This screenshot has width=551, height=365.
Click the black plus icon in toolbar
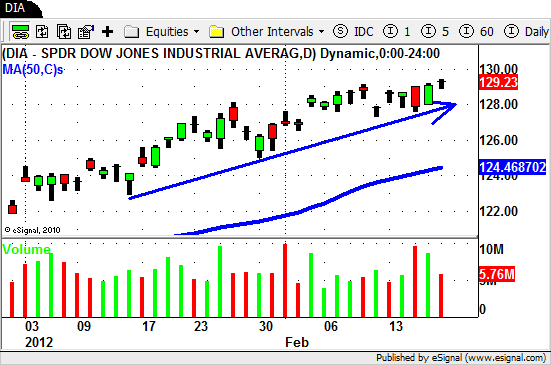[108, 32]
